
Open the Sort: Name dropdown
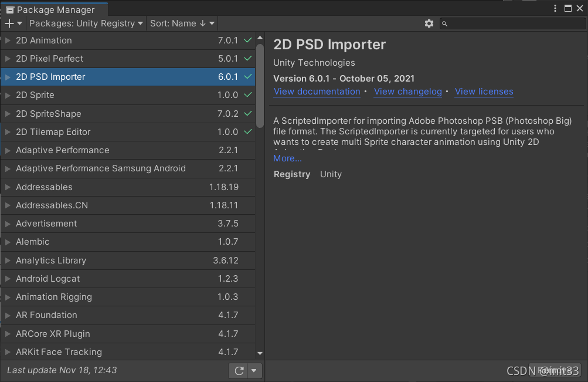click(182, 23)
